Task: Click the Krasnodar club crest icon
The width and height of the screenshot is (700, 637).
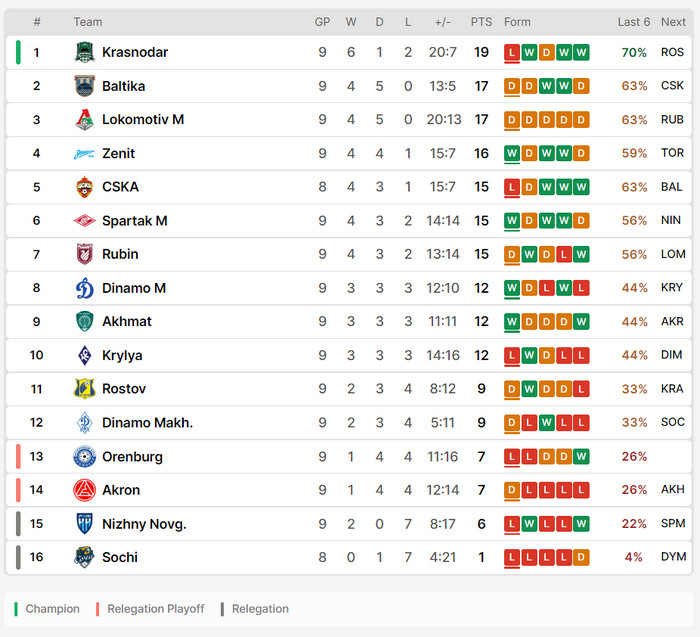Action: click(85, 52)
